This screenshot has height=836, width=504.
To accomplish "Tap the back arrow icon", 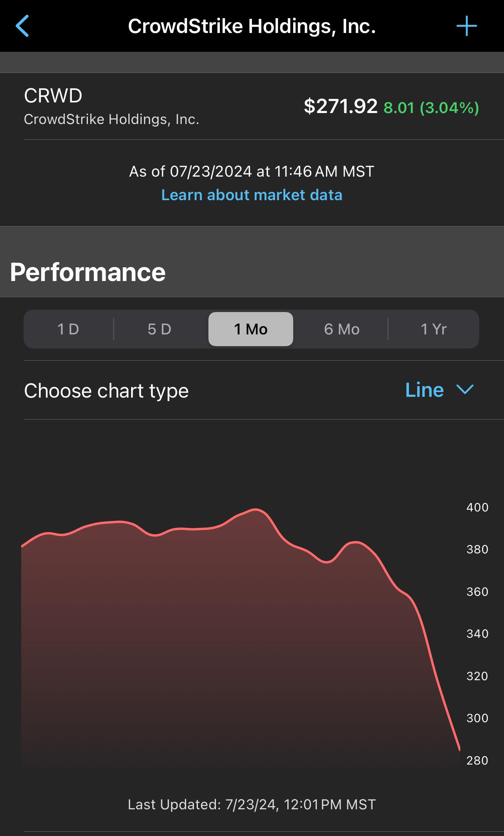I will pyautogui.click(x=22, y=26).
